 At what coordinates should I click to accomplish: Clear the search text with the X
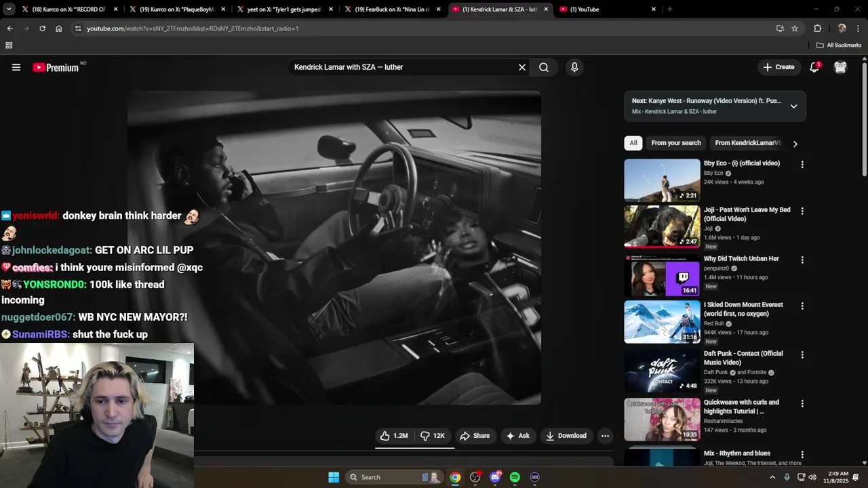(522, 67)
